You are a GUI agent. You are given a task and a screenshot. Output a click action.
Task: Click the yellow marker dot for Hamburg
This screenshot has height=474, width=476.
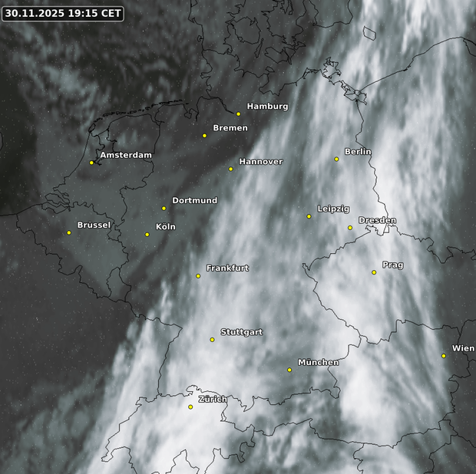[239, 114]
